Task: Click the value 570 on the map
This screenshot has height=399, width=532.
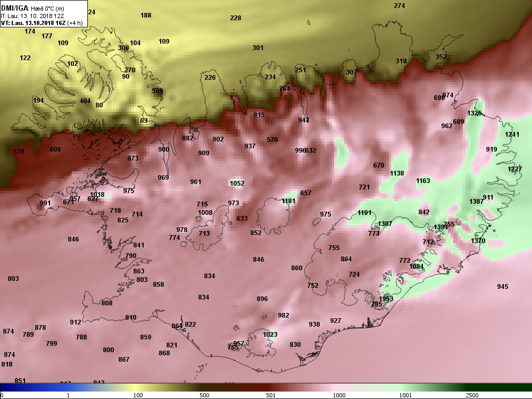Action: pyautogui.click(x=272, y=140)
